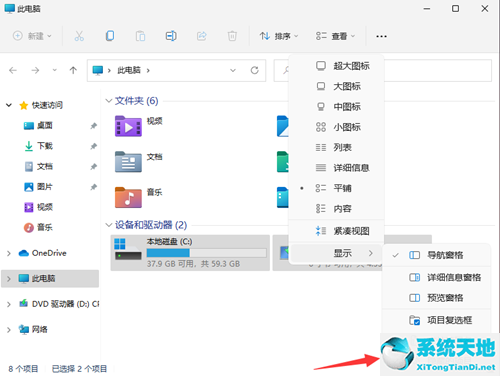Open the three-dot See more menu
Viewport: 500px width, 376px height.
381,36
